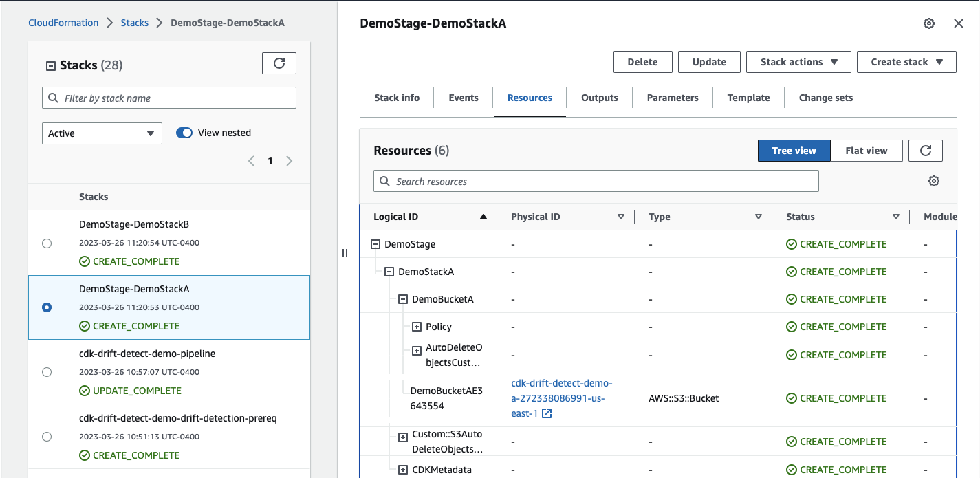Open the Active filter dropdown

[102, 133]
